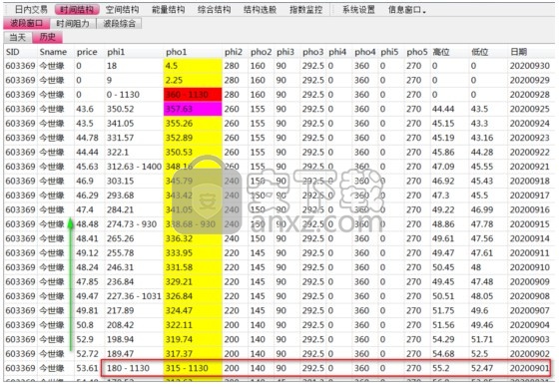Click phi1 value 18 in the top row
This screenshot has width=559, height=392.
click(x=112, y=66)
